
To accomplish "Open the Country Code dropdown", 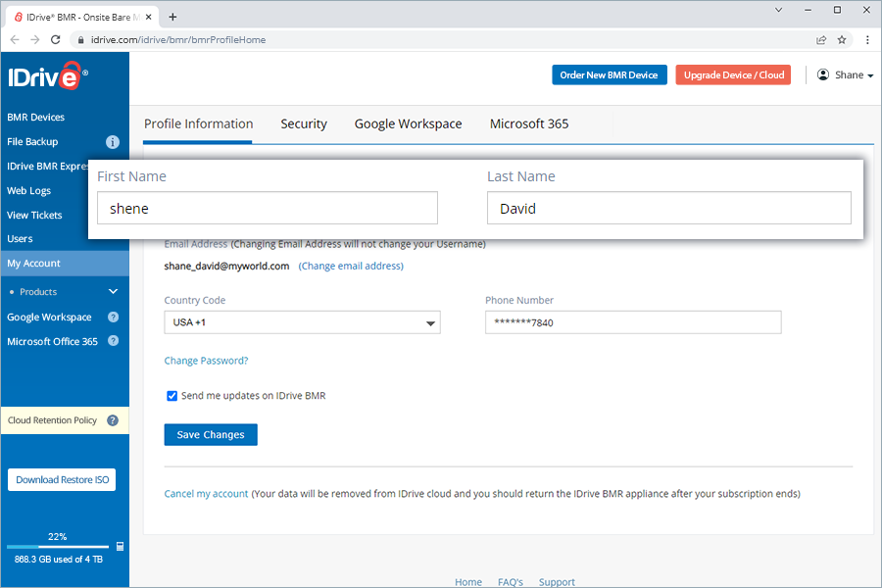I will click(302, 322).
